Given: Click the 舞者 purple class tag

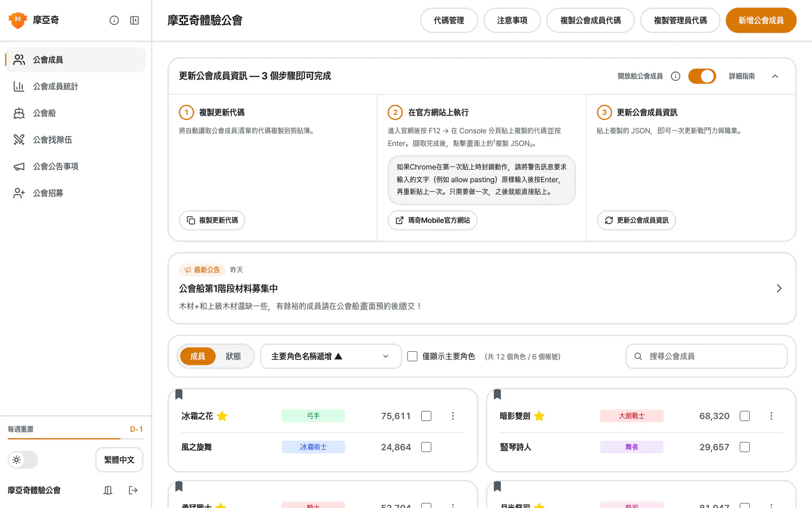Looking at the screenshot, I should 632,447.
